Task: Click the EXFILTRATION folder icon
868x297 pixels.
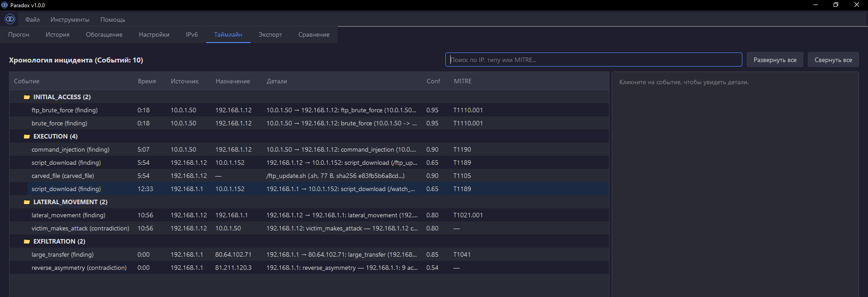Action: [x=27, y=242]
